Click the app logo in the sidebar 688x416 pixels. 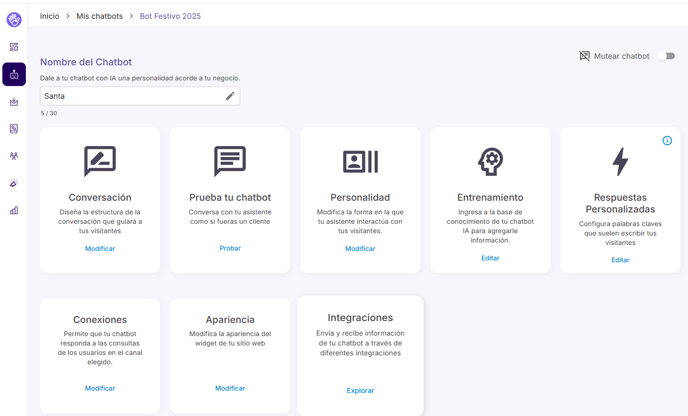tap(14, 19)
